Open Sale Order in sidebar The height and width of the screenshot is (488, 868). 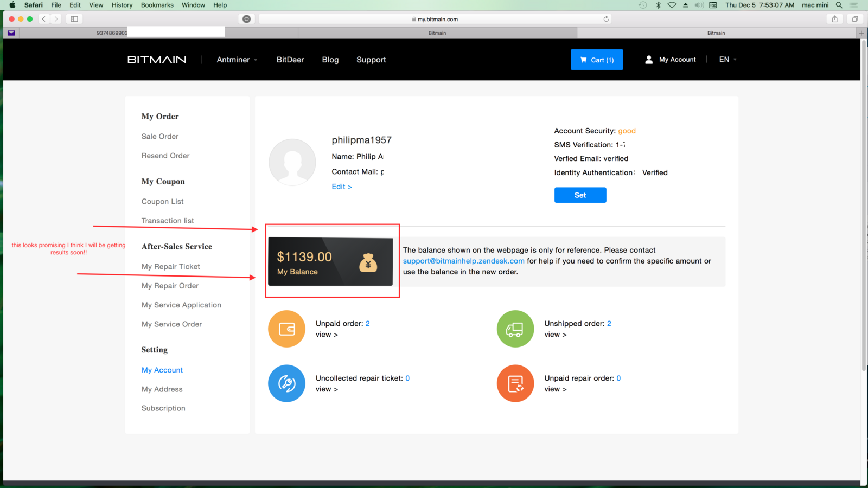160,137
